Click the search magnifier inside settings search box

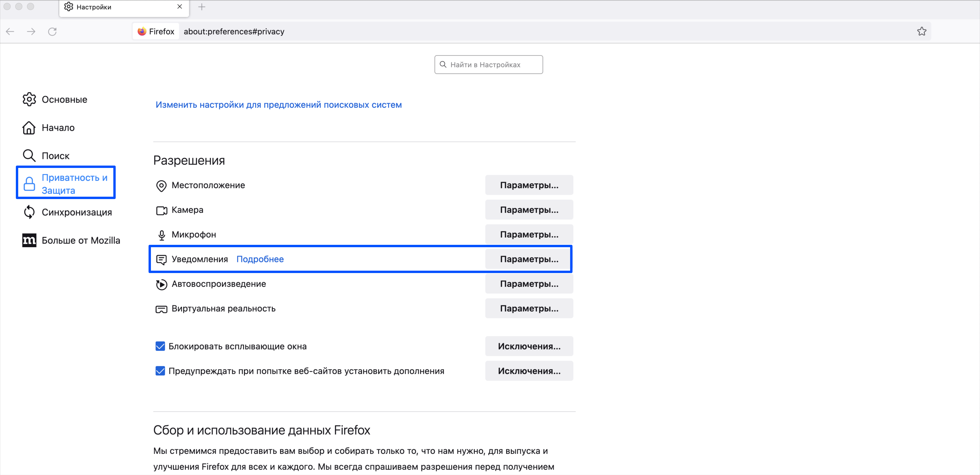click(x=443, y=64)
